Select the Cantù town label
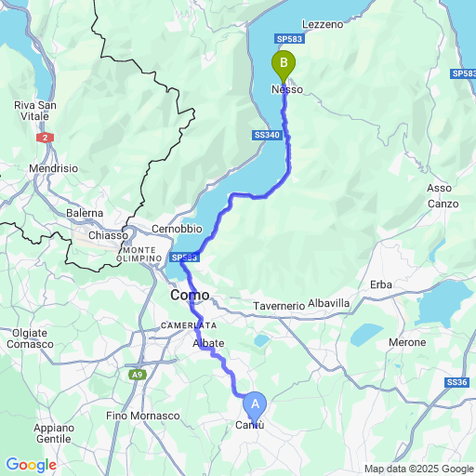 pos(250,425)
